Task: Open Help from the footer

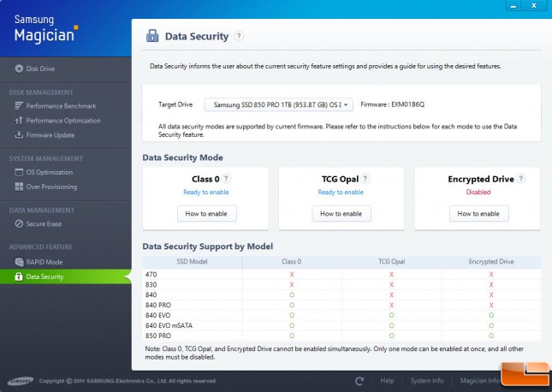Action: tap(387, 381)
